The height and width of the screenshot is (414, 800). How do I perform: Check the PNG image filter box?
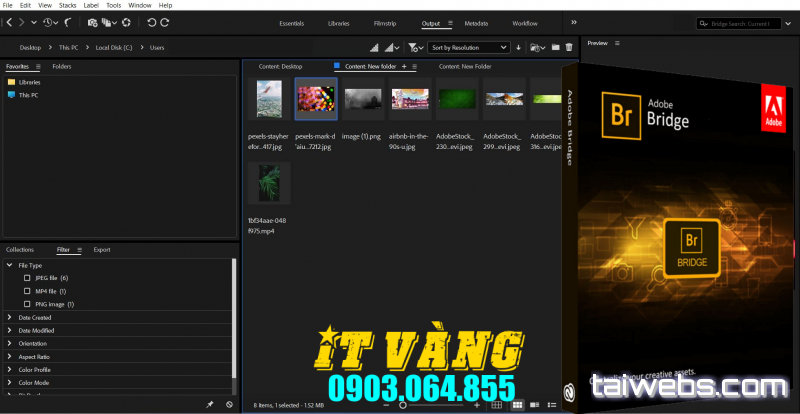[28, 304]
